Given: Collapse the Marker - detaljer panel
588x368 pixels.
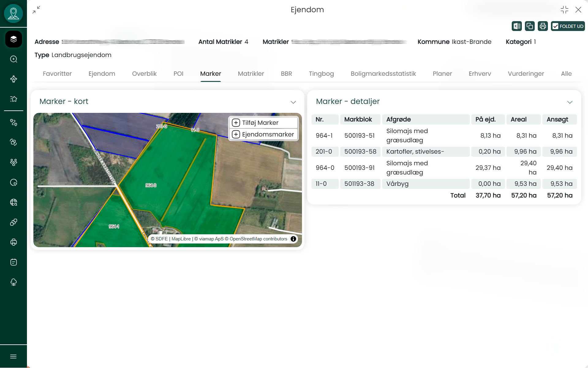Looking at the screenshot, I should (x=570, y=102).
